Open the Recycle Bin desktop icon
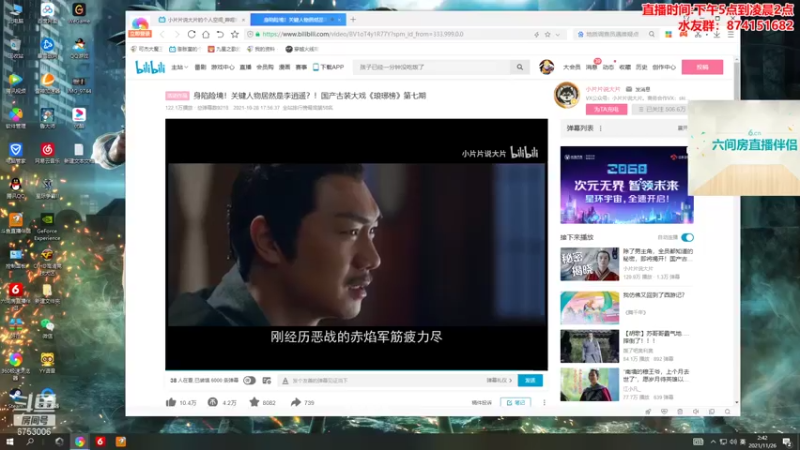This screenshot has height=450, width=800. tap(16, 48)
